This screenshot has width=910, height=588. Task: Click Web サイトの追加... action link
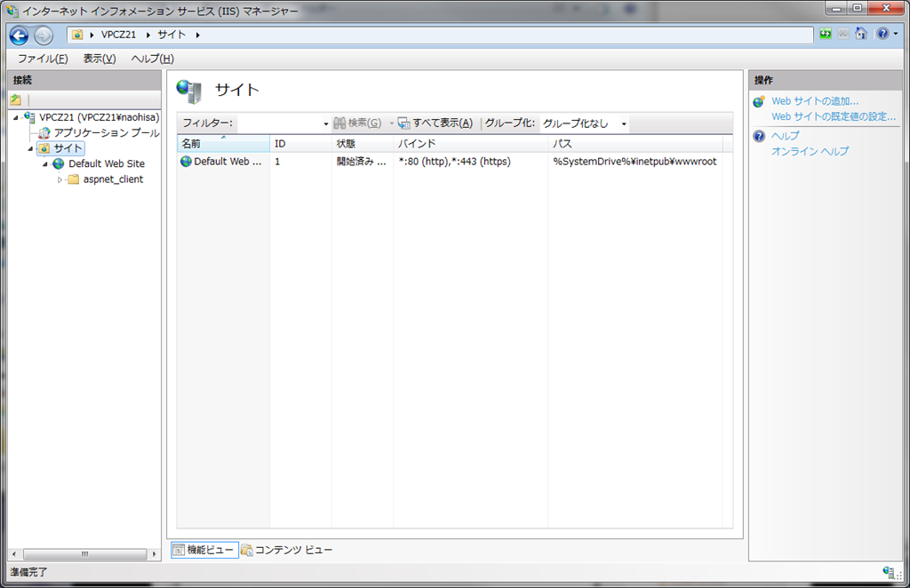tap(815, 101)
